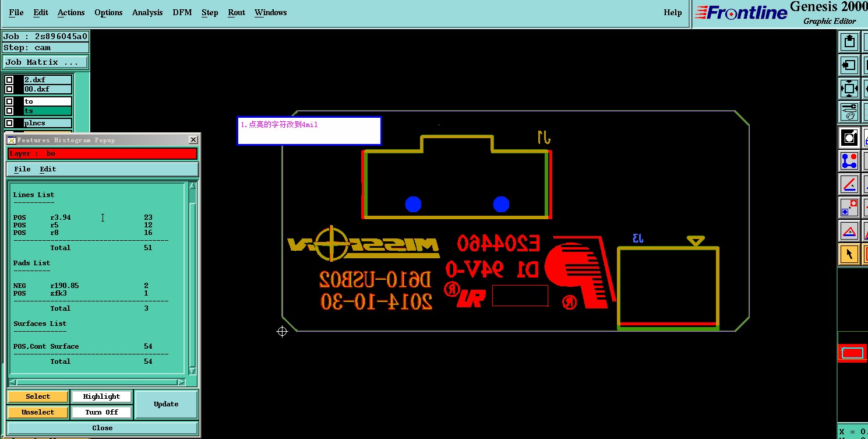The width and height of the screenshot is (868, 439).
Task: Select the NEG r190.85 pad entry
Action: pyautogui.click(x=81, y=286)
